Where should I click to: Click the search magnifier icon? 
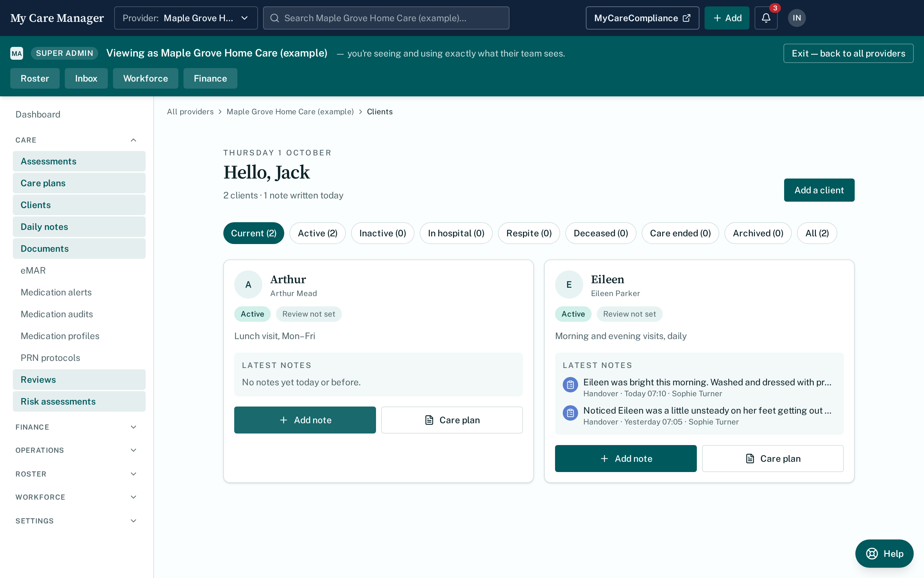(275, 18)
